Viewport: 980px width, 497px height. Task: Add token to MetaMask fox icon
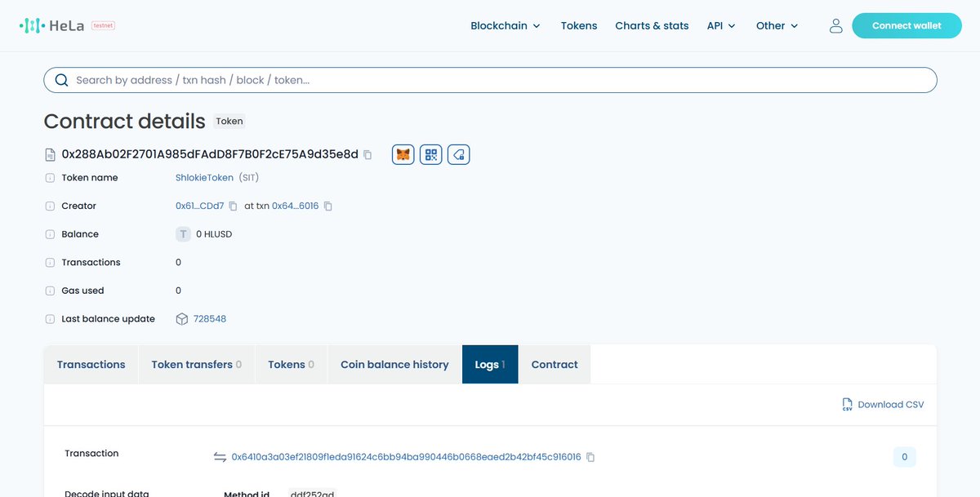pyautogui.click(x=403, y=154)
